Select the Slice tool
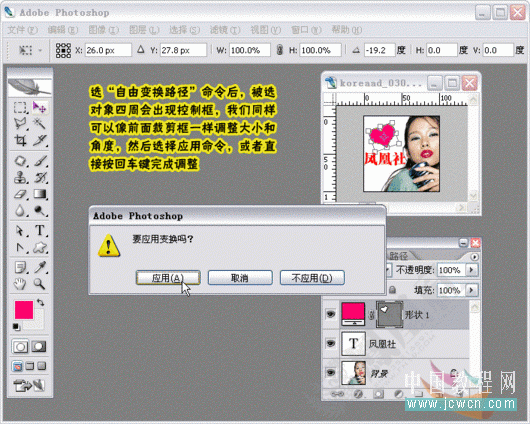The image size is (530, 424). coord(40,140)
